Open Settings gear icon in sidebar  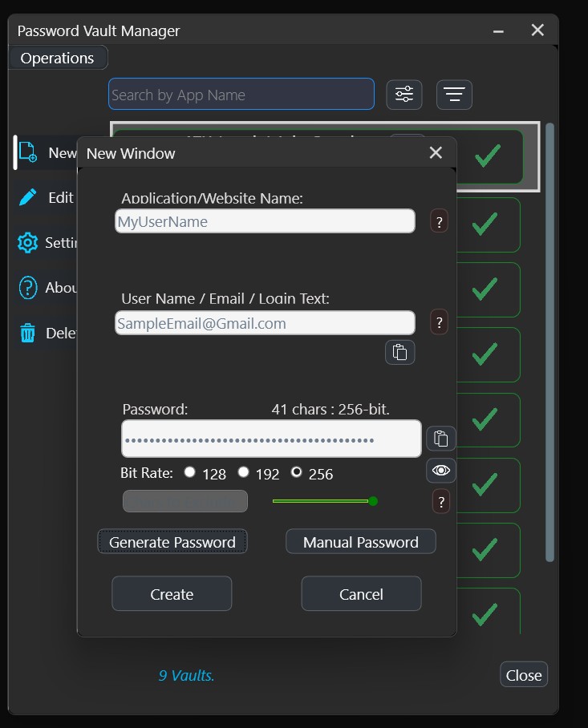tap(27, 242)
